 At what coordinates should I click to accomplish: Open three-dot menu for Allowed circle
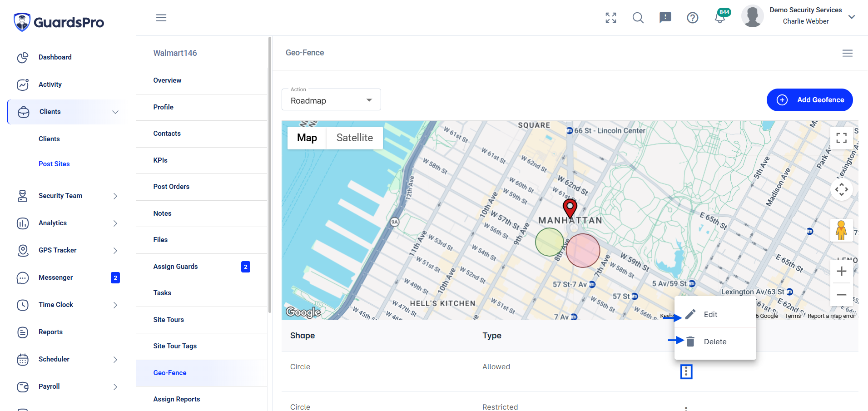pos(686,372)
